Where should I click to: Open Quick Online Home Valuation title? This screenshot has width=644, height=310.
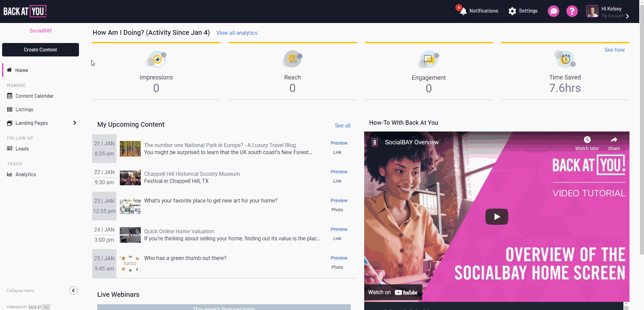(179, 231)
